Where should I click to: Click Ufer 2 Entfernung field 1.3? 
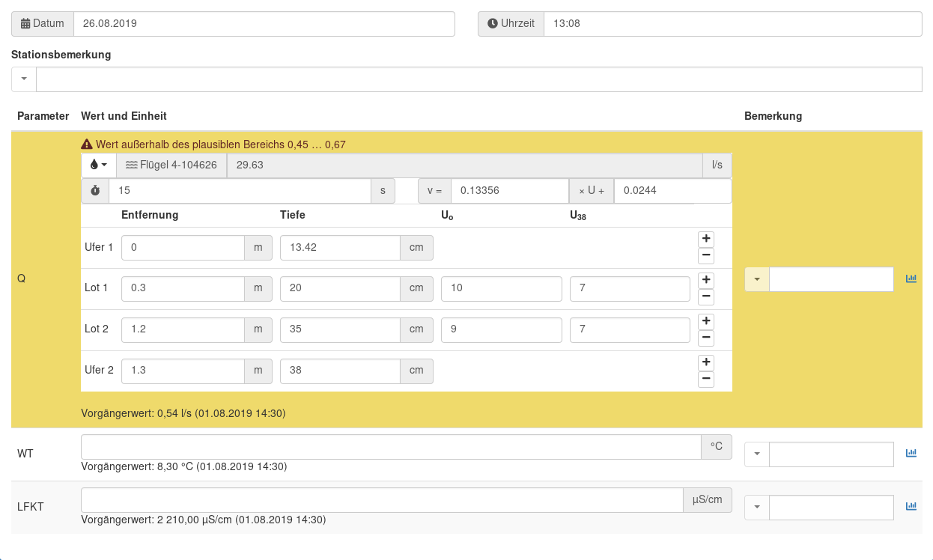pos(183,371)
